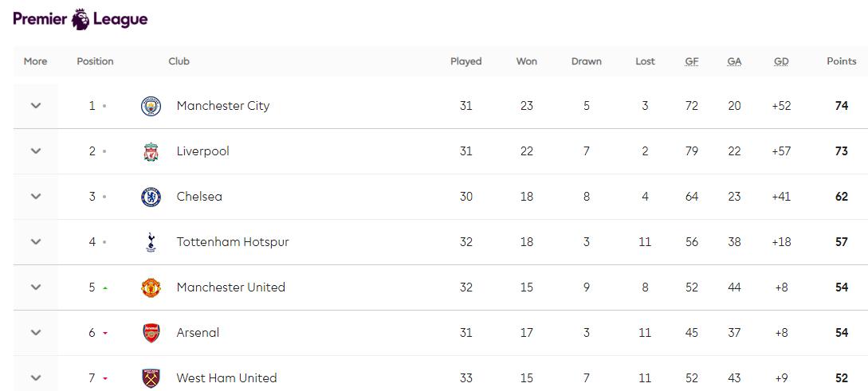The width and height of the screenshot is (868, 391).
Task: Click the Arsenal cannon crest
Action: point(151,333)
